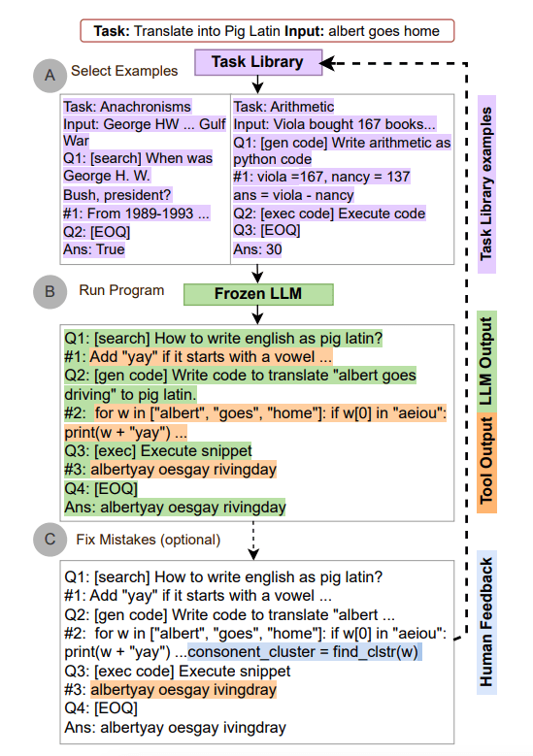Click the Task: Arithmetic example heading
The width and height of the screenshot is (533, 756).
pyautogui.click(x=283, y=106)
